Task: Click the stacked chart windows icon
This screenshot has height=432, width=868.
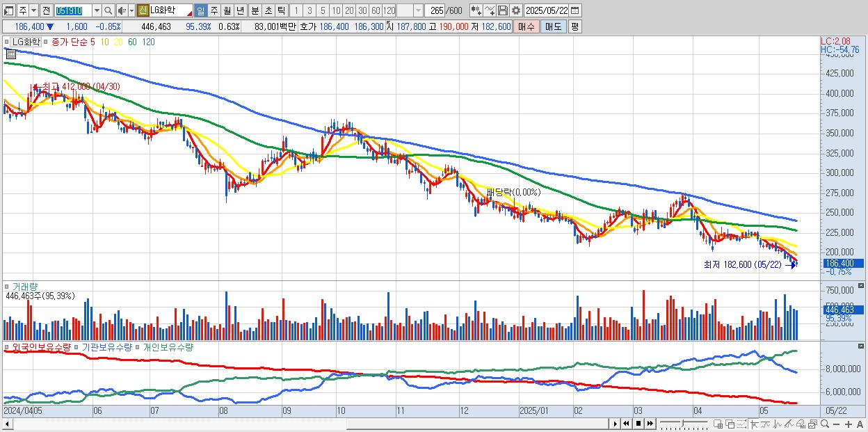Action: pyautogui.click(x=812, y=424)
